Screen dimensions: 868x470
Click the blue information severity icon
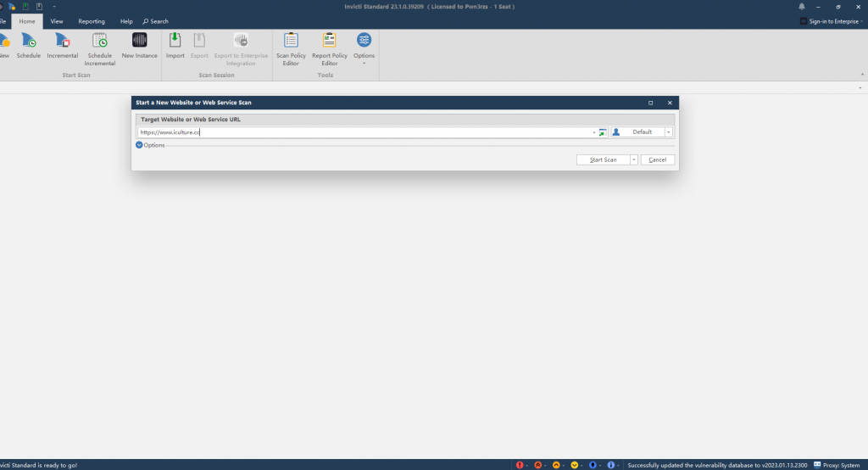pos(610,465)
